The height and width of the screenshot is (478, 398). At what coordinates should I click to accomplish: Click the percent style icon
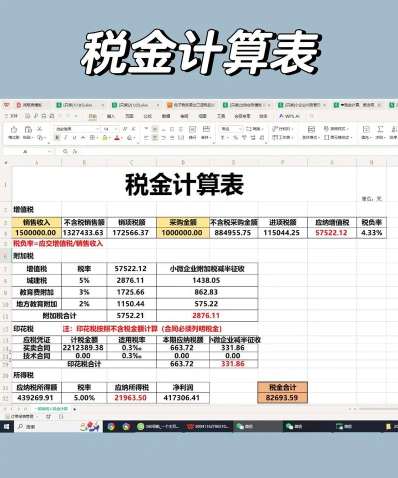pyautogui.click(x=235, y=138)
